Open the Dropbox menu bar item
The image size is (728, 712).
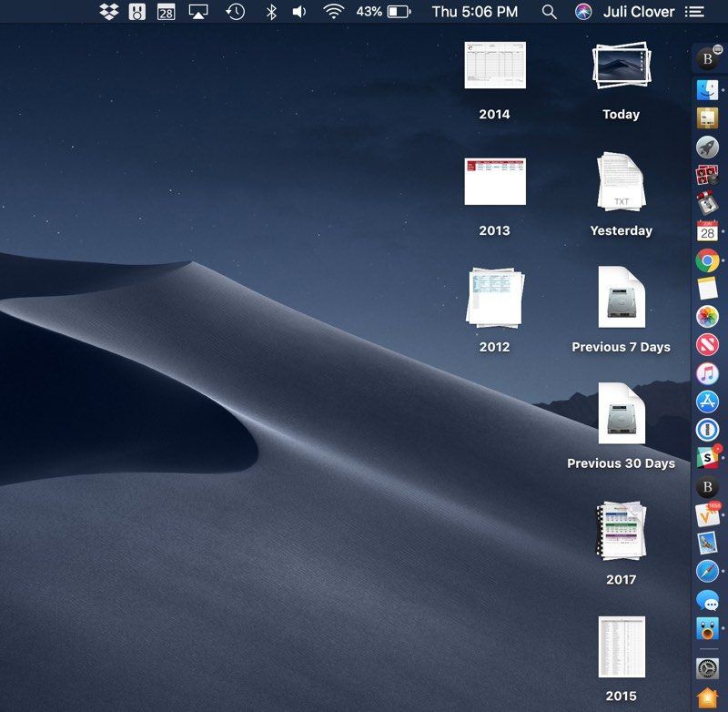click(109, 12)
